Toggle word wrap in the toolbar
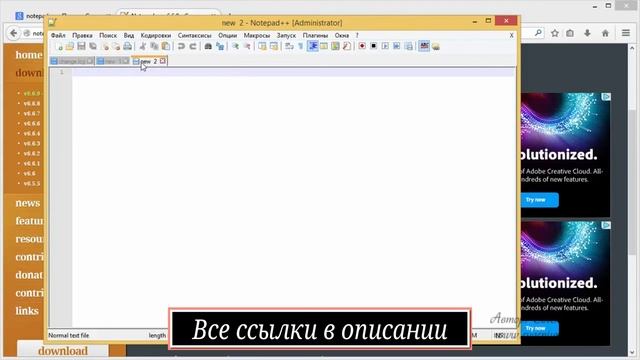The width and height of the screenshot is (640, 360). pyautogui.click(x=289, y=47)
